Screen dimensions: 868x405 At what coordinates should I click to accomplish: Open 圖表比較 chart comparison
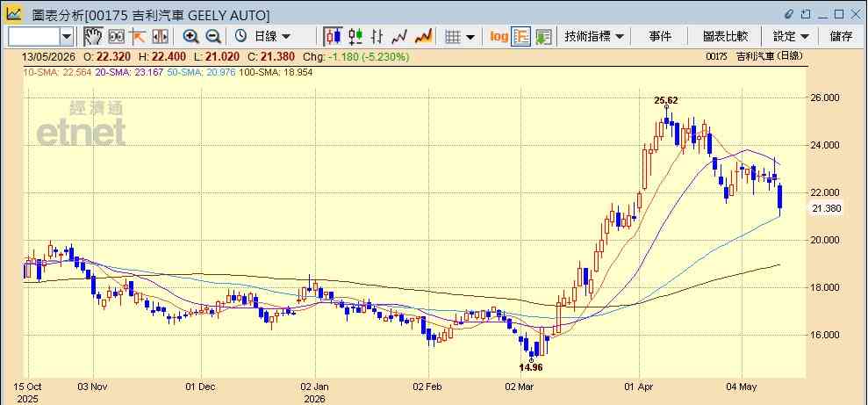pyautogui.click(x=725, y=37)
